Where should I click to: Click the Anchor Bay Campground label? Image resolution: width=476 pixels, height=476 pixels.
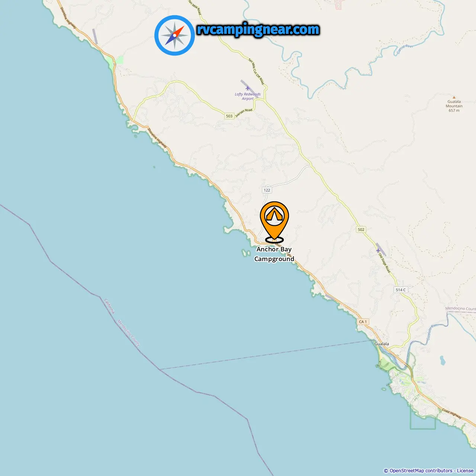274,254
